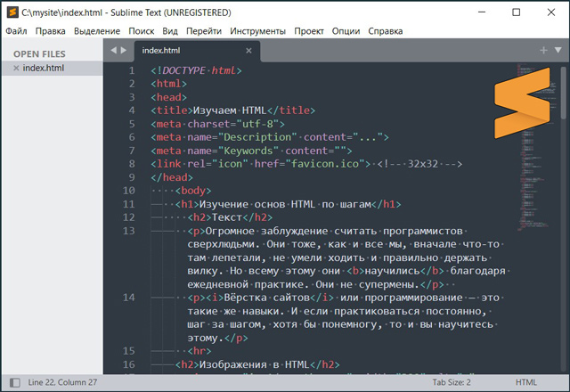
Task: Open the Файл menu
Action: pos(16,31)
